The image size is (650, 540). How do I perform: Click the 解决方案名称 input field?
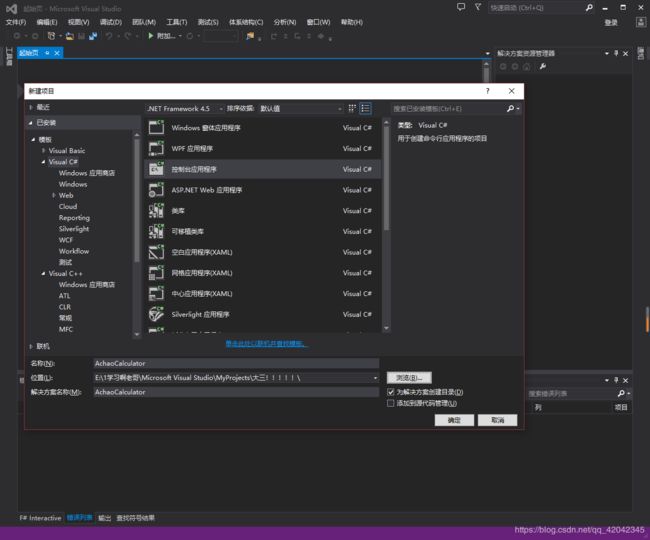(x=236, y=392)
